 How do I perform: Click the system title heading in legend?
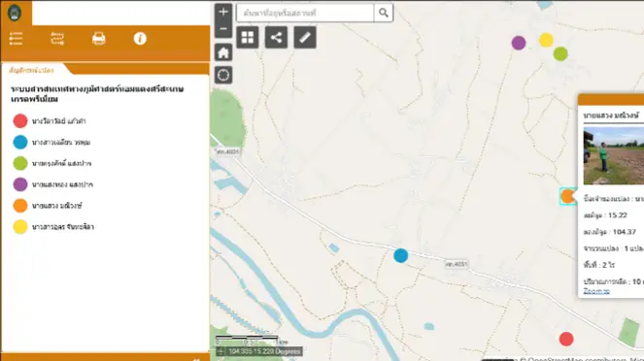pyautogui.click(x=97, y=94)
